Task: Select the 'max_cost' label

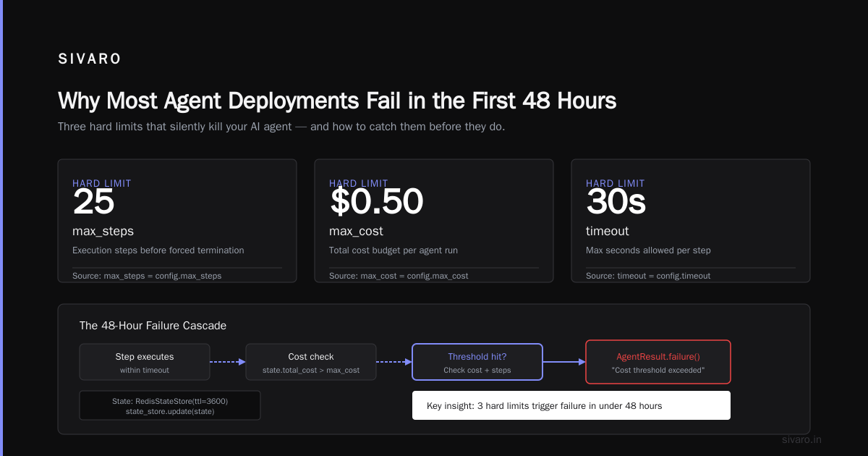Action: pos(356,232)
